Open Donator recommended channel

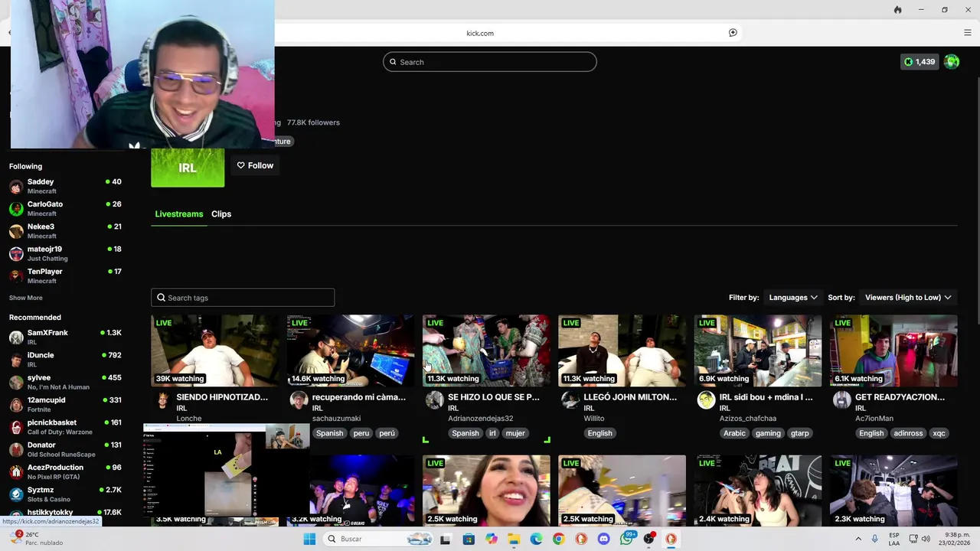click(x=65, y=449)
